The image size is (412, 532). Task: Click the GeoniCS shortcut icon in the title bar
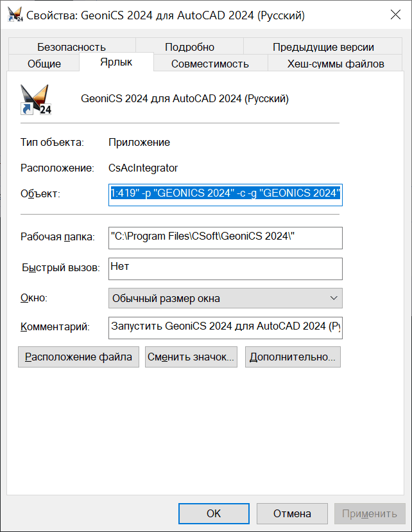pyautogui.click(x=15, y=15)
